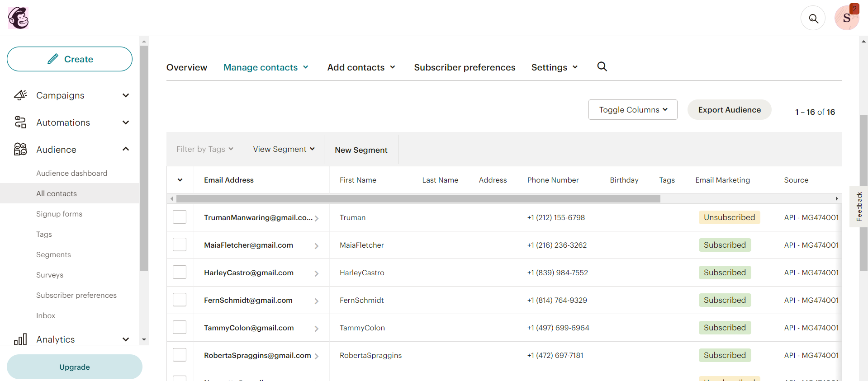868x381 pixels.
Task: Click the Mailchimp Freddie logo
Action: (x=19, y=18)
